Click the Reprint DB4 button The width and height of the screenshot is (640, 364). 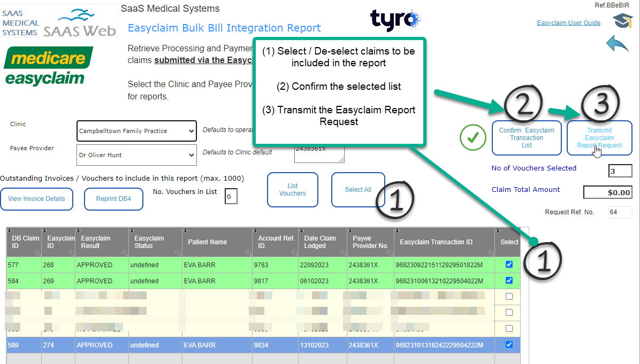click(x=113, y=199)
